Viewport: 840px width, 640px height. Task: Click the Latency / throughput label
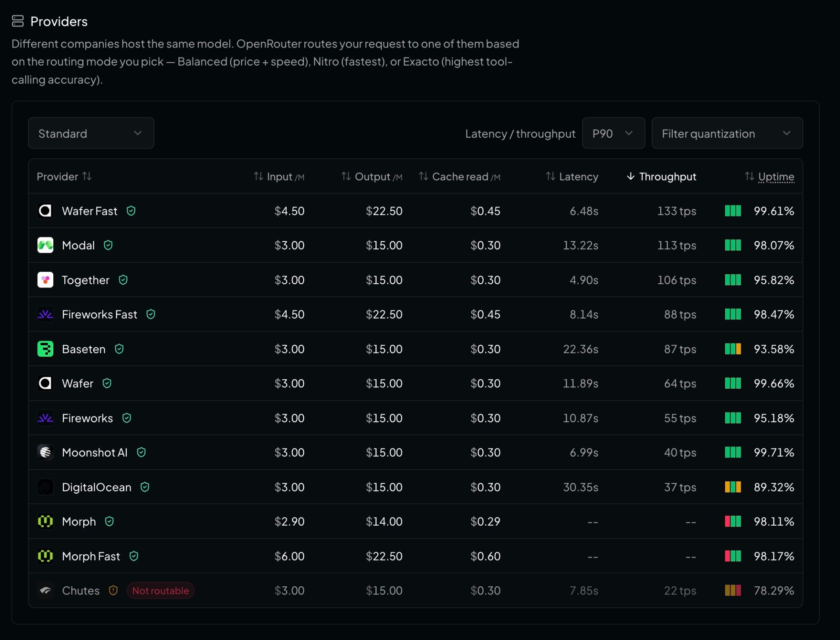click(520, 133)
